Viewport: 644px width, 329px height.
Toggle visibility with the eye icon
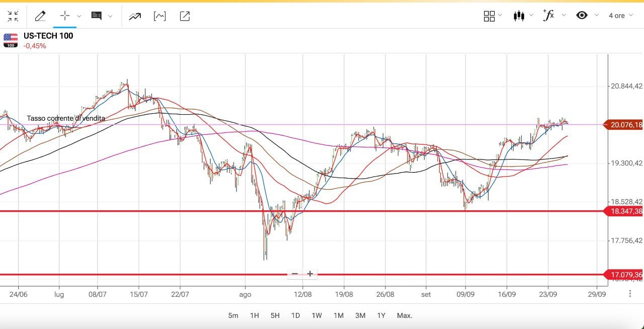pos(582,15)
